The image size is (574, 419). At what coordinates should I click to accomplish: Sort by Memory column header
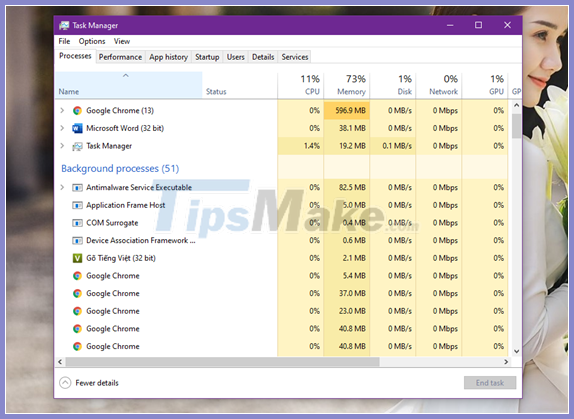[347, 85]
